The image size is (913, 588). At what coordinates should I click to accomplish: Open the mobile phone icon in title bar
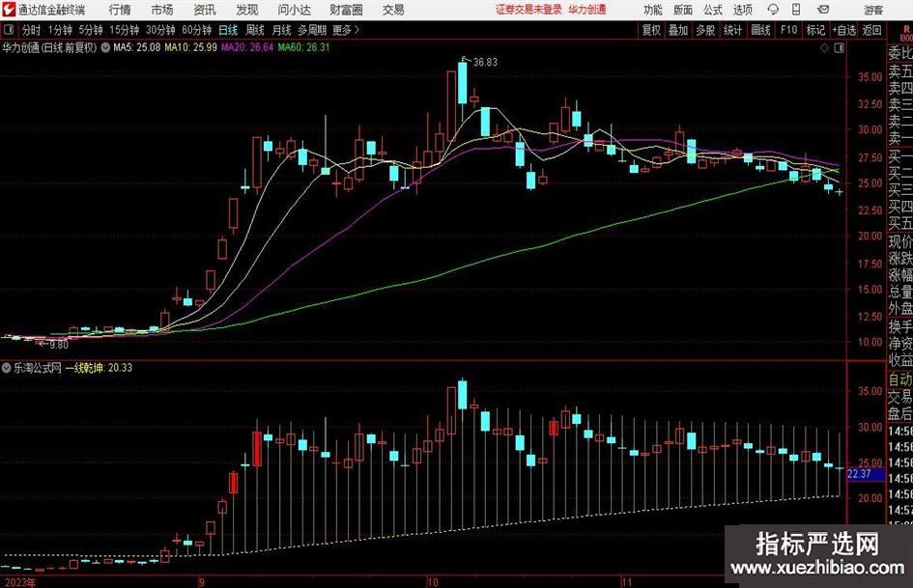coord(796,10)
